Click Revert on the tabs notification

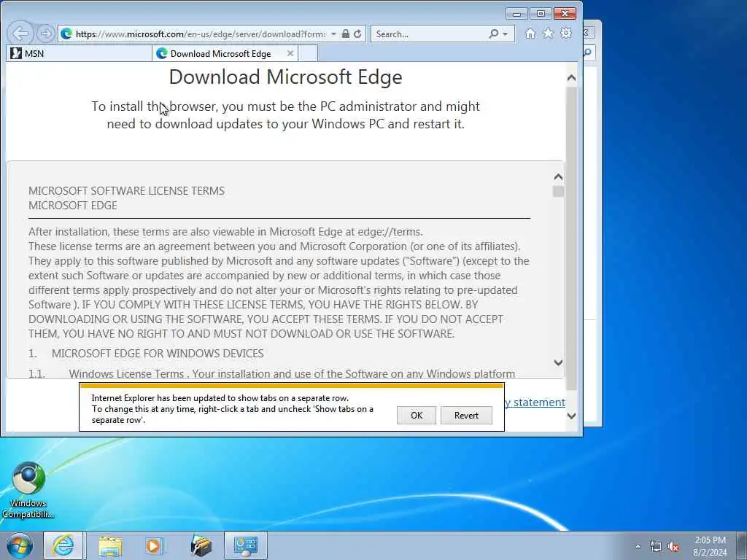coord(466,415)
